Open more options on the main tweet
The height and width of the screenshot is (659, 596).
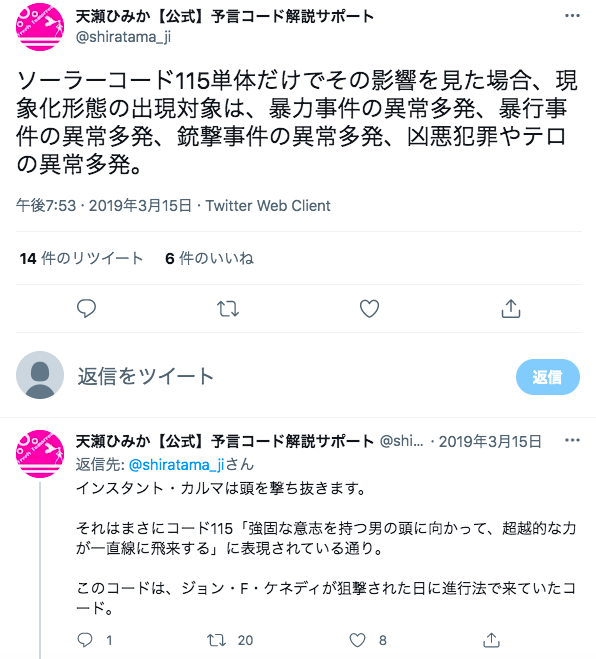pyautogui.click(x=572, y=16)
